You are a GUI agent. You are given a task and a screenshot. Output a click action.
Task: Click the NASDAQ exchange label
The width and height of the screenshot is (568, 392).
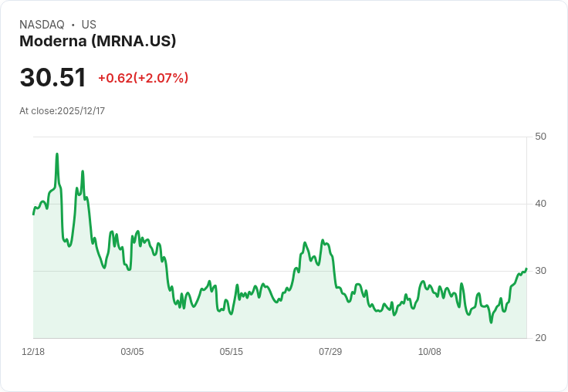[x=42, y=25]
